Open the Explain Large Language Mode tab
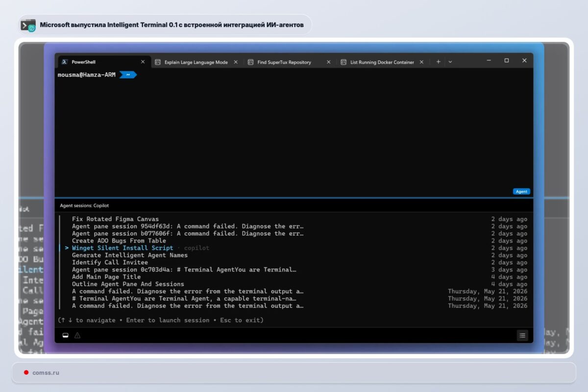The image size is (588, 392). [x=196, y=62]
